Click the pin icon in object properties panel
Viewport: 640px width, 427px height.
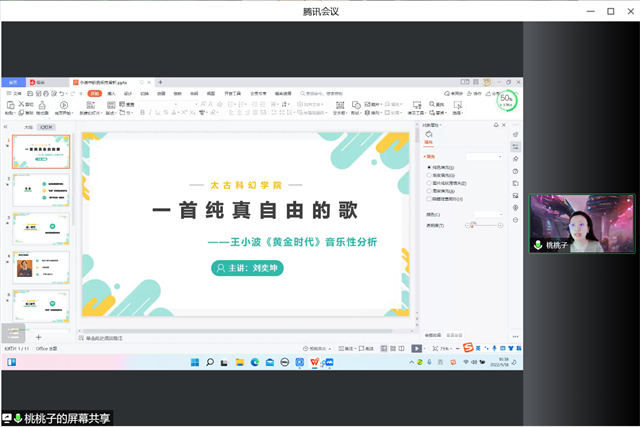pyautogui.click(x=496, y=125)
